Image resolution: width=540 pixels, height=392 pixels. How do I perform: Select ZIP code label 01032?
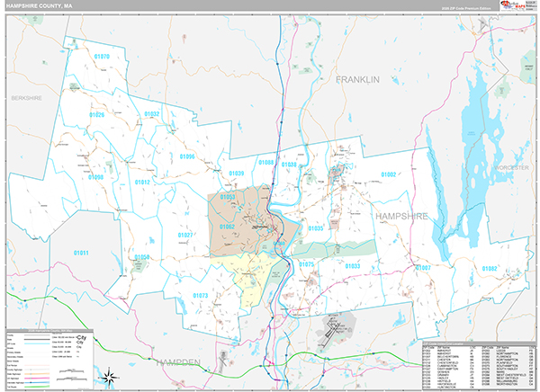[152, 114]
